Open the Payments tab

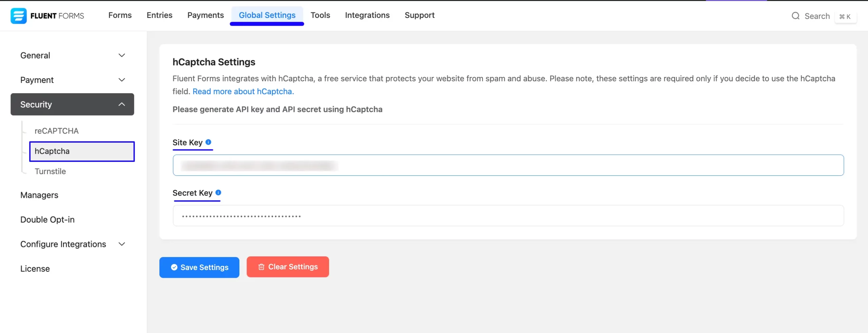205,15
